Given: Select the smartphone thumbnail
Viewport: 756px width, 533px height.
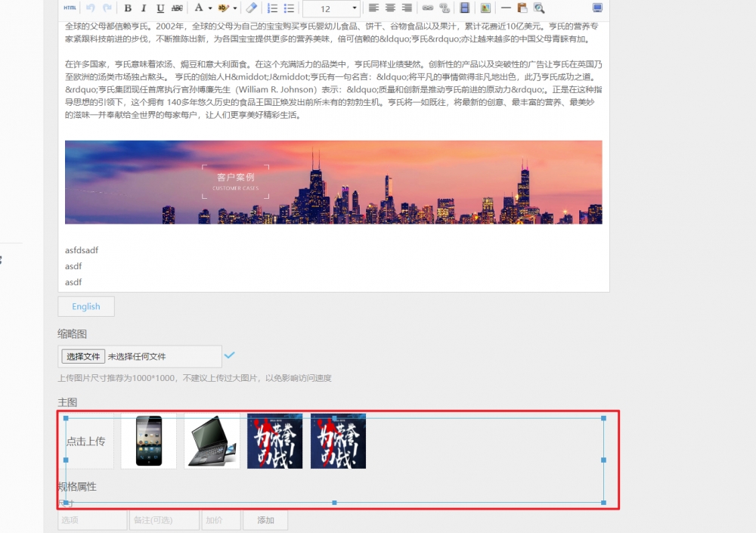Looking at the screenshot, I should 148,441.
